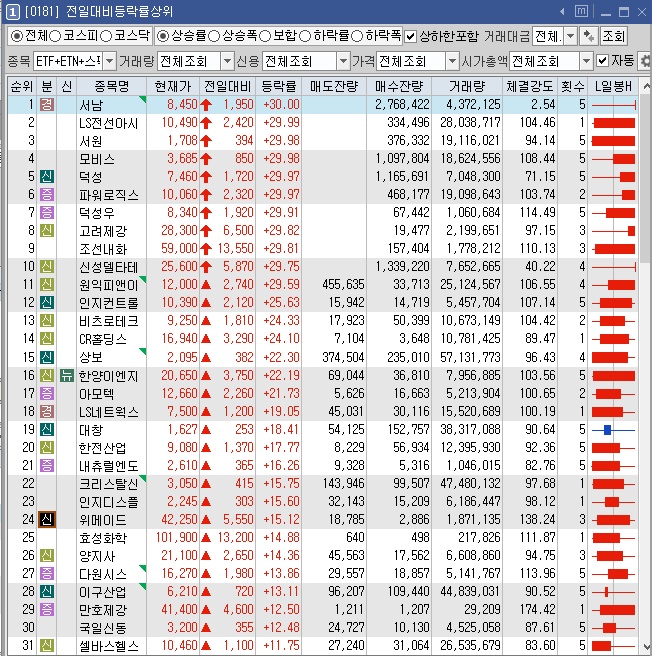Image resolution: width=652 pixels, height=656 pixels.
Task: Click the 증 badge in the 아모텍 row
Action: pos(46,393)
